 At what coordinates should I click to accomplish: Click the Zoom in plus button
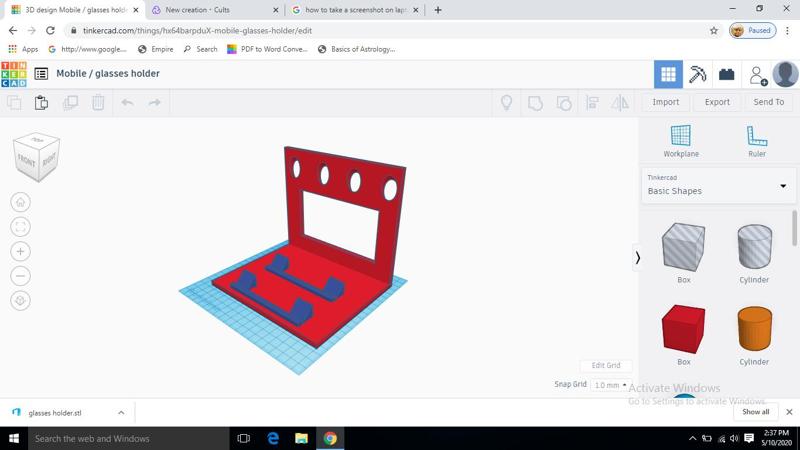click(x=20, y=251)
